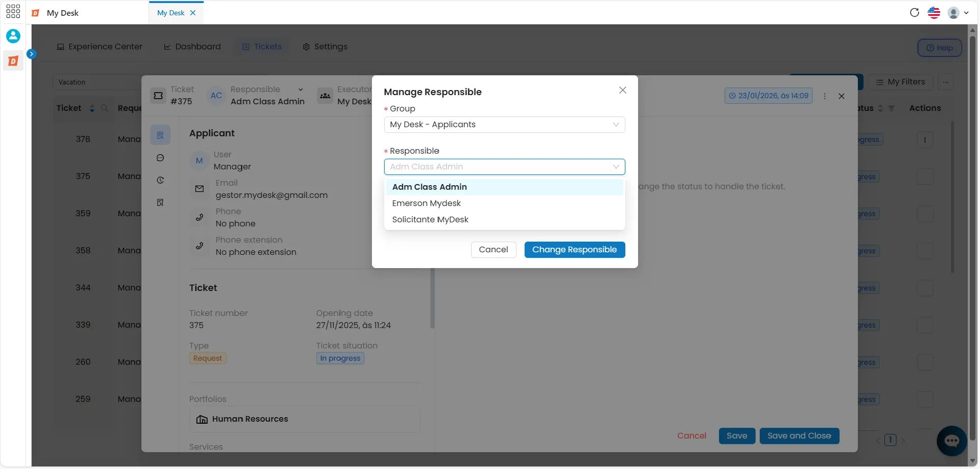Click Cancel in Manage Responsible dialog
This screenshot has width=980, height=469.
click(494, 250)
